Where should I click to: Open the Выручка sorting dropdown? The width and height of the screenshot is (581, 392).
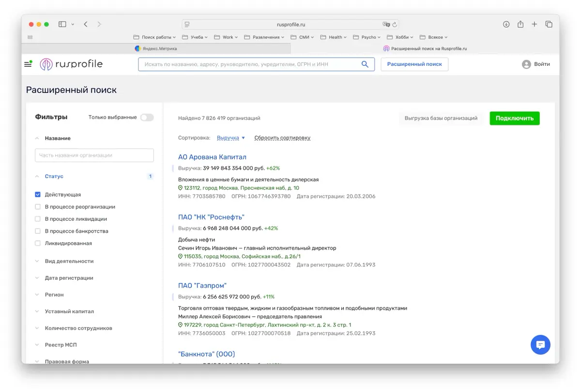click(231, 138)
